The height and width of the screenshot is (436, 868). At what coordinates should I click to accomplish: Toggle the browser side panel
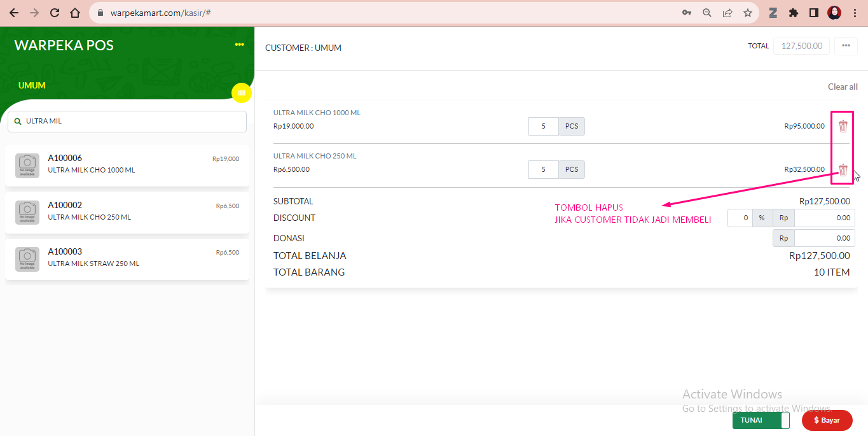[x=813, y=13]
